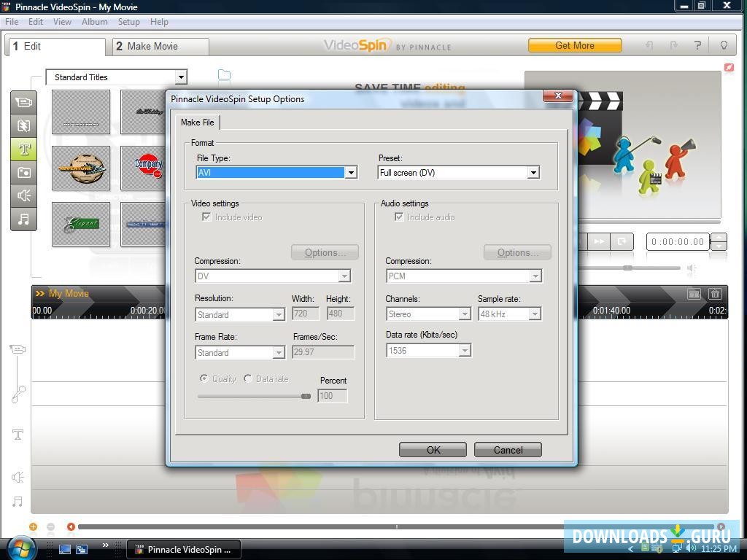Close the Setup Options dialog
Screen dimensions: 747x560
tap(558, 96)
